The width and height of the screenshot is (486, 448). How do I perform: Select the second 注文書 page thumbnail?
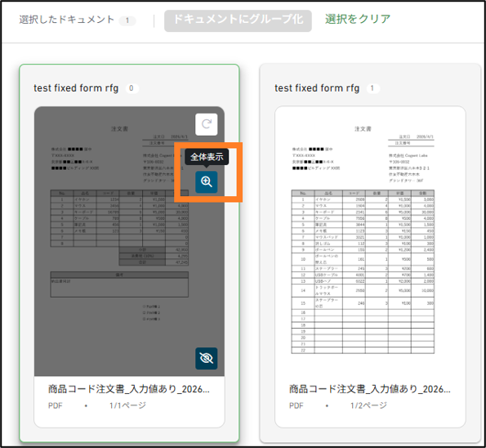370,241
